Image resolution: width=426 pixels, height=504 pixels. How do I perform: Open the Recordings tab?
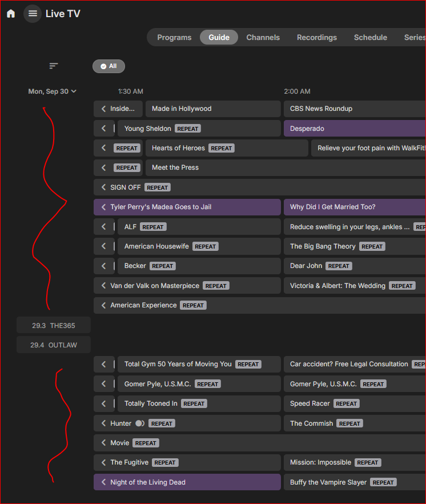317,38
